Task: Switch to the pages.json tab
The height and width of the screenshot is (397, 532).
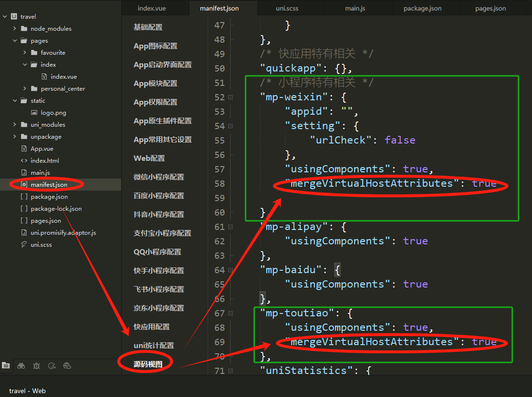Action: pos(490,8)
